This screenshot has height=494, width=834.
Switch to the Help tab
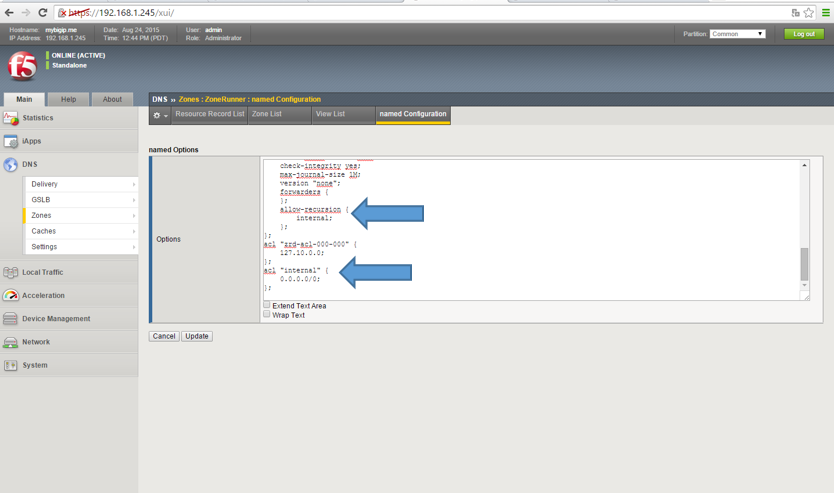[x=68, y=99]
